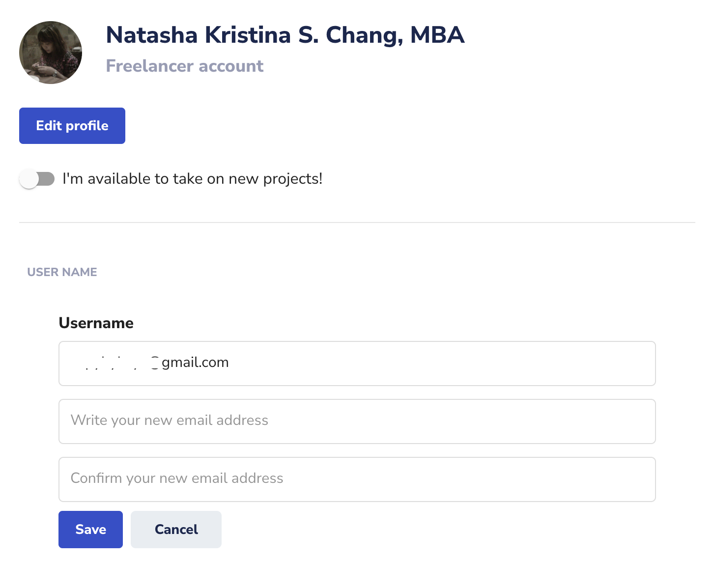The width and height of the screenshot is (715, 588).
Task: Toggle the availability for new projects switch
Action: 37,179
